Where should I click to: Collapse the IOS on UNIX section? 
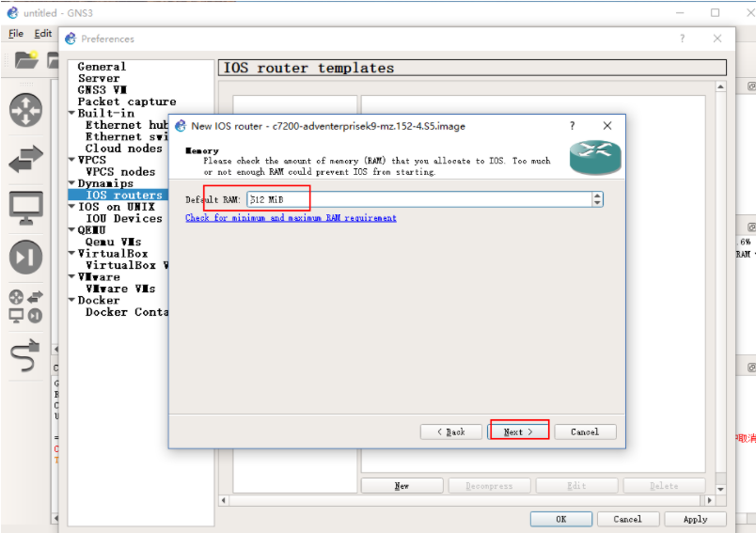click(x=71, y=206)
